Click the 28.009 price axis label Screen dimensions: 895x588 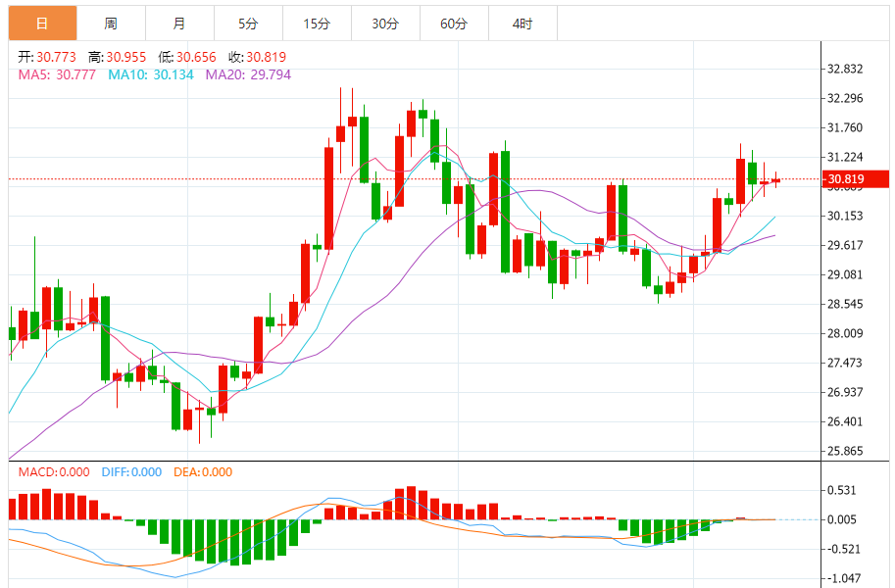tap(845, 333)
